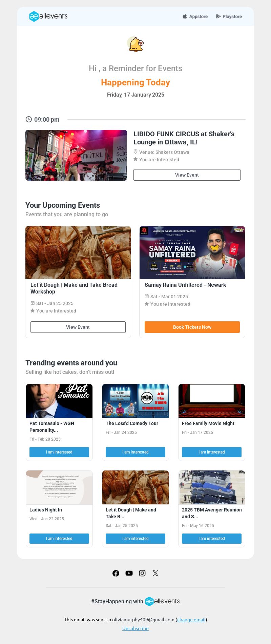Mark interest in Ladies Night In
Screen dimensions: 271x644
click(59, 539)
